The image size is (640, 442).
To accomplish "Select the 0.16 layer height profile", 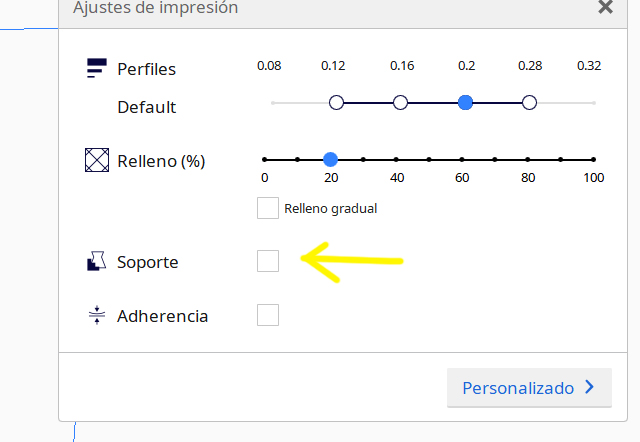I will [x=401, y=102].
